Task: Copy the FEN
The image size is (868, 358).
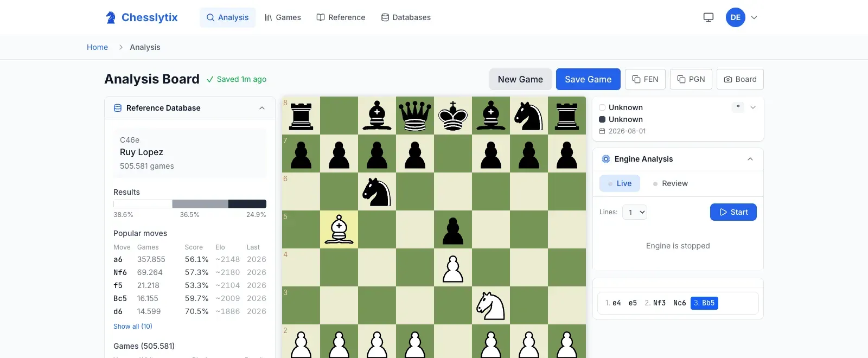Action: (645, 79)
